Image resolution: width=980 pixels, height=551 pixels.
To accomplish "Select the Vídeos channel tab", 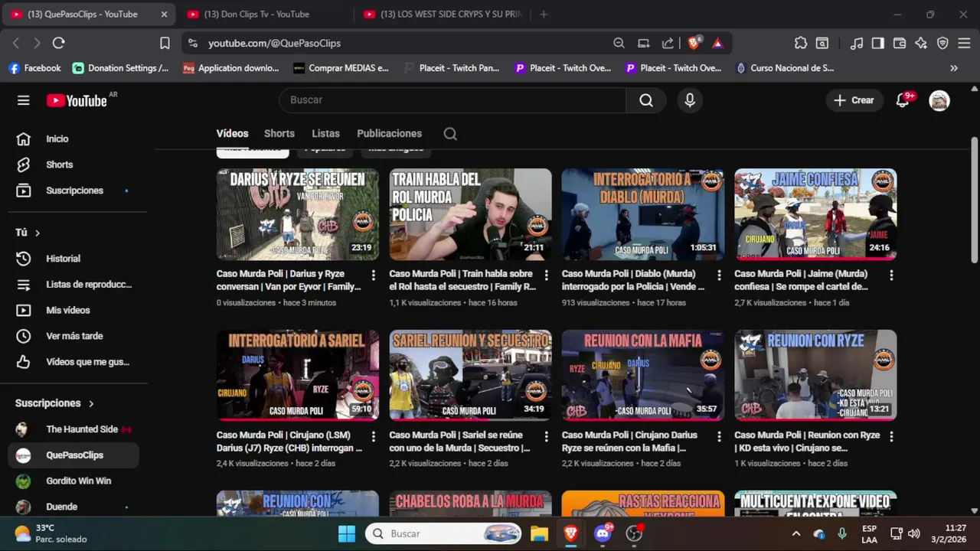I will click(232, 133).
